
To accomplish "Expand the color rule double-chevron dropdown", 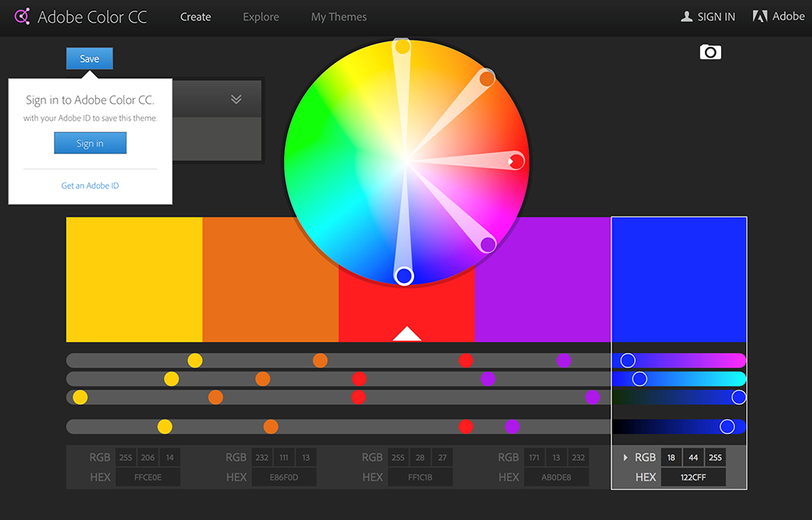I will (236, 99).
